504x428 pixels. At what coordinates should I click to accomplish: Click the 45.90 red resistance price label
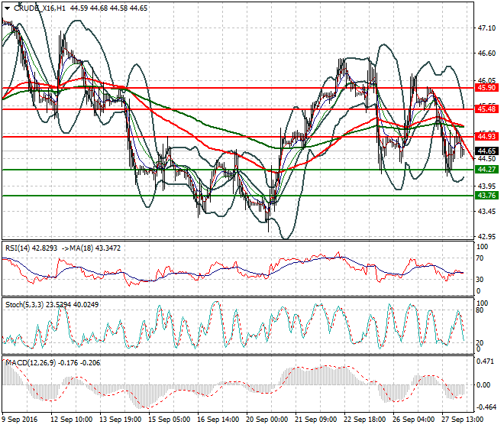coord(486,88)
